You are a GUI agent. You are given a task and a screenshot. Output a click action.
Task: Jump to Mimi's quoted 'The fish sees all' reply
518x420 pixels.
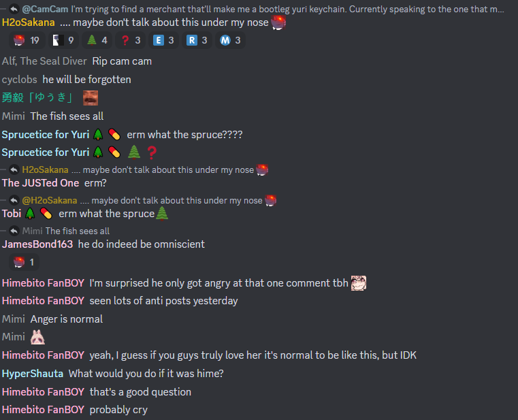[x=66, y=231]
